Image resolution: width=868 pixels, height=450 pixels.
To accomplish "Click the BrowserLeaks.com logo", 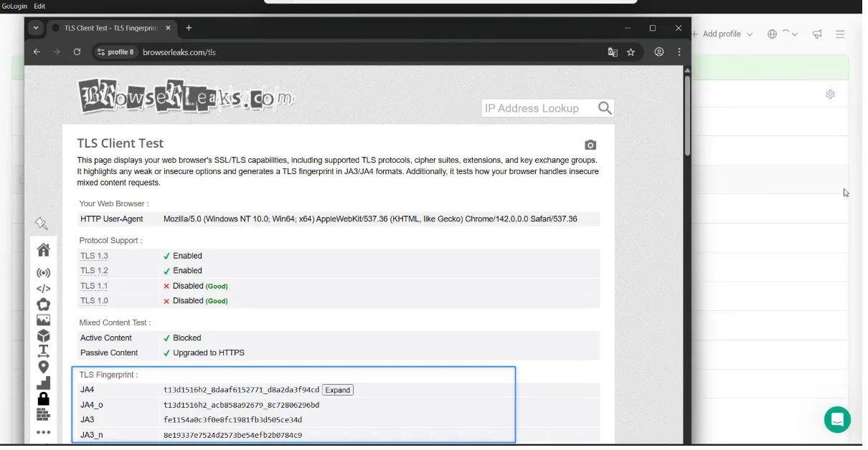I will tap(187, 95).
